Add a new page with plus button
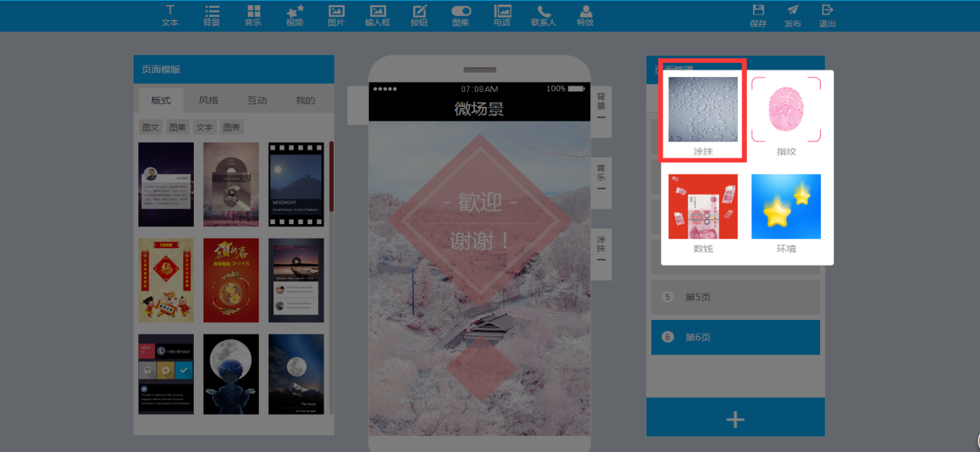 click(x=735, y=419)
